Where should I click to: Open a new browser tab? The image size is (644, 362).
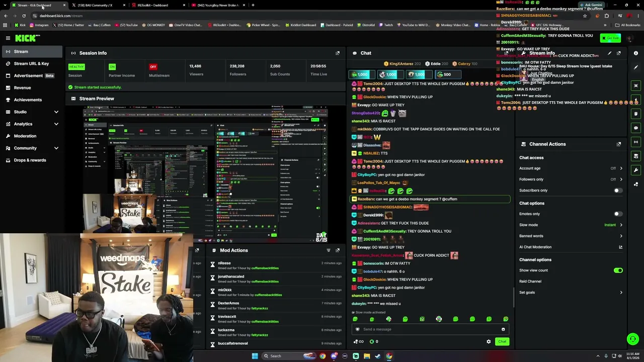(x=253, y=5)
